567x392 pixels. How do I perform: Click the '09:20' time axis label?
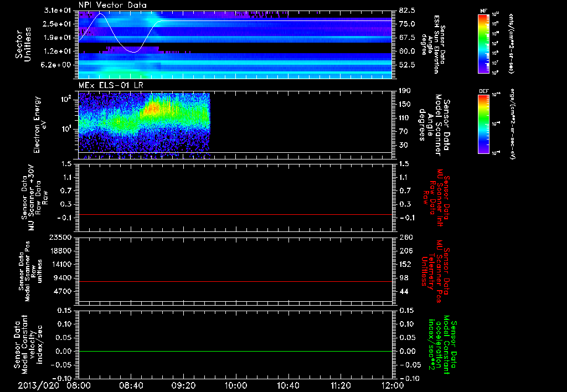click(x=183, y=385)
